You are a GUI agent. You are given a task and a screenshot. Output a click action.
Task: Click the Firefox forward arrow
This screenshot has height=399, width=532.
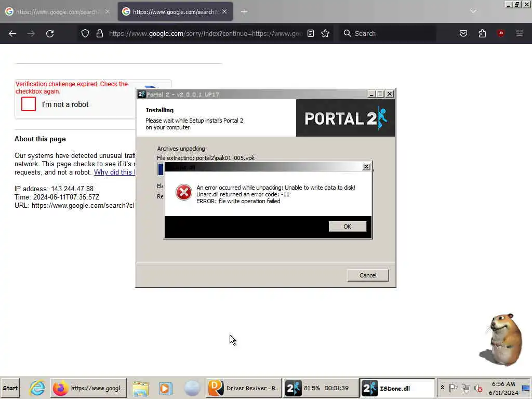click(x=31, y=34)
